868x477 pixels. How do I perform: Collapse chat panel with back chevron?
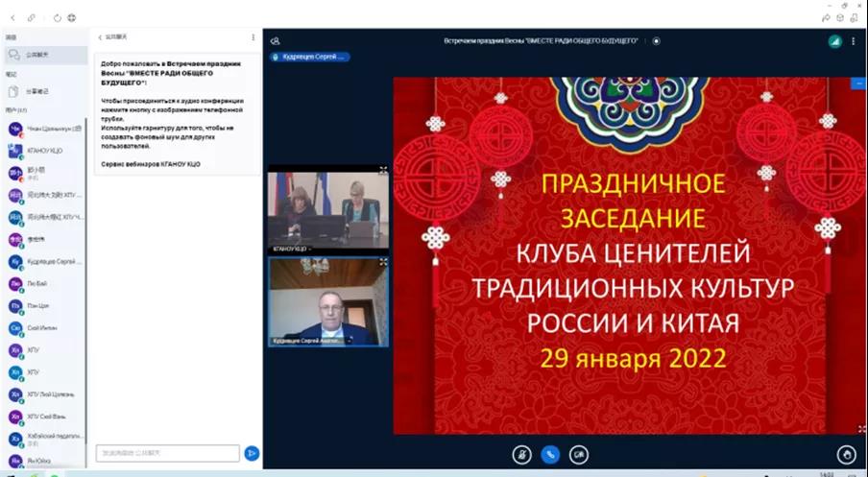[x=100, y=37]
